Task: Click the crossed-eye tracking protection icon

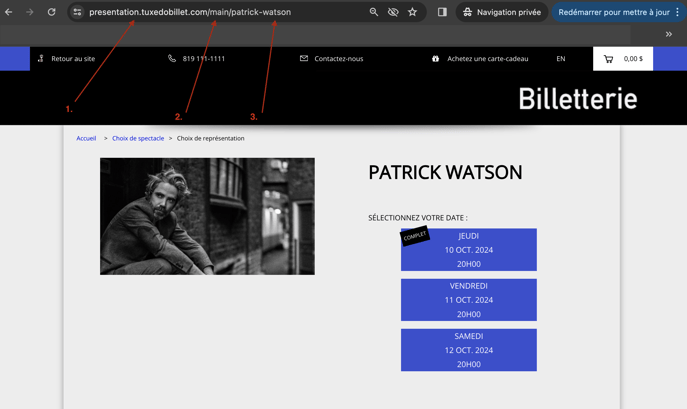Action: coord(393,12)
